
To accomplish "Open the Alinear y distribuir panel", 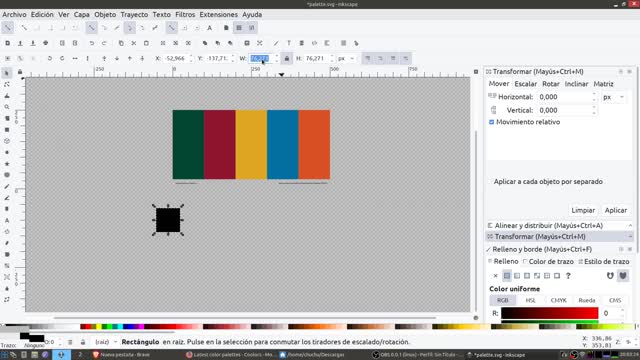I will (549, 225).
